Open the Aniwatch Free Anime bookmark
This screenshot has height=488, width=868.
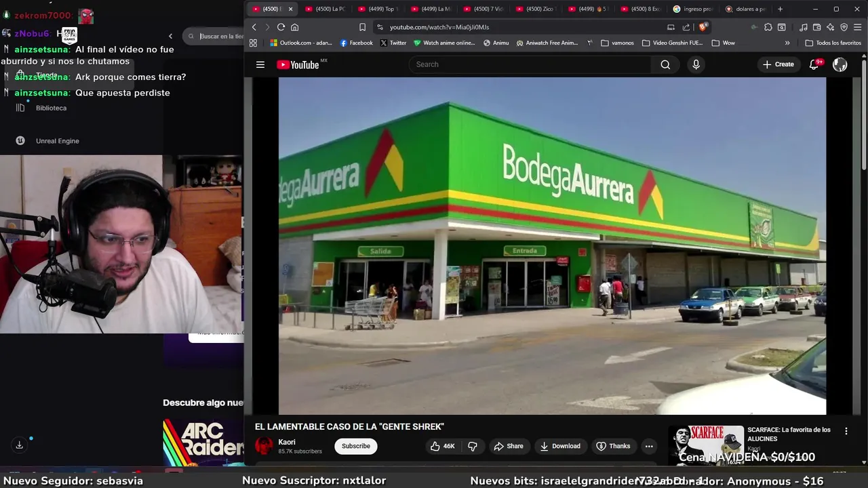pyautogui.click(x=547, y=43)
